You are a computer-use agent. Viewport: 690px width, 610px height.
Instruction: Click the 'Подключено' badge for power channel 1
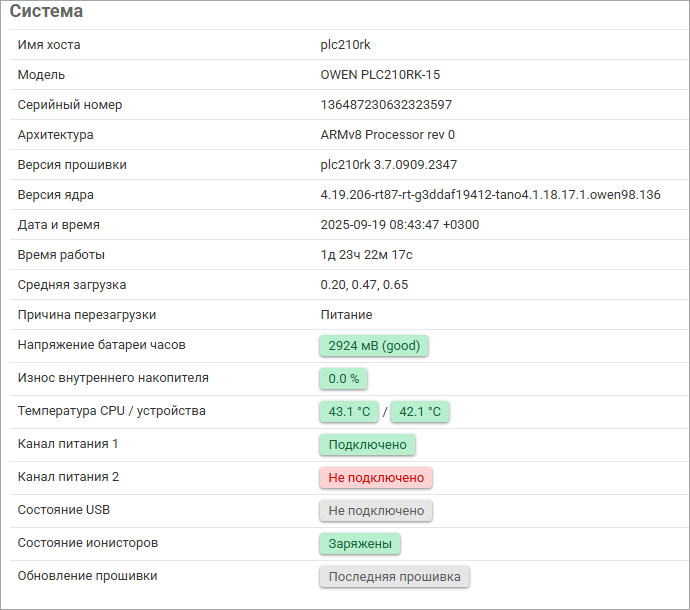click(x=367, y=445)
